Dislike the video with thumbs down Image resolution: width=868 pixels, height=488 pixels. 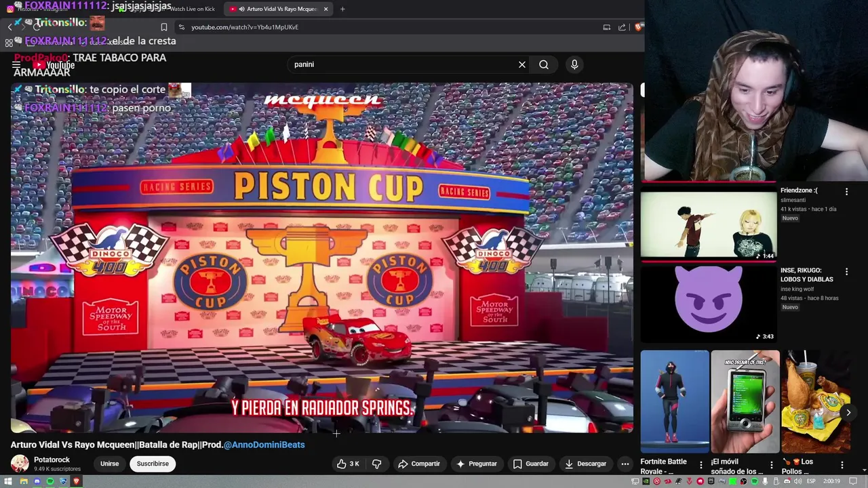[377, 464]
